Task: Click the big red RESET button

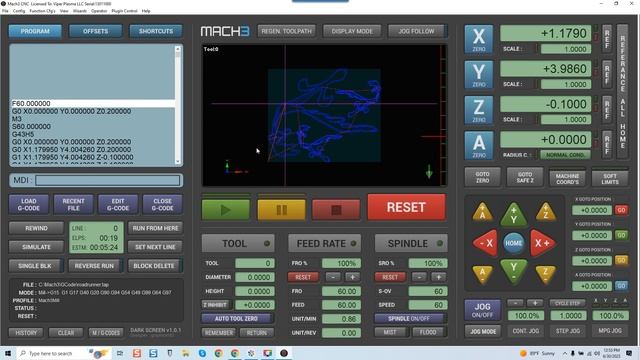Action: tap(407, 207)
